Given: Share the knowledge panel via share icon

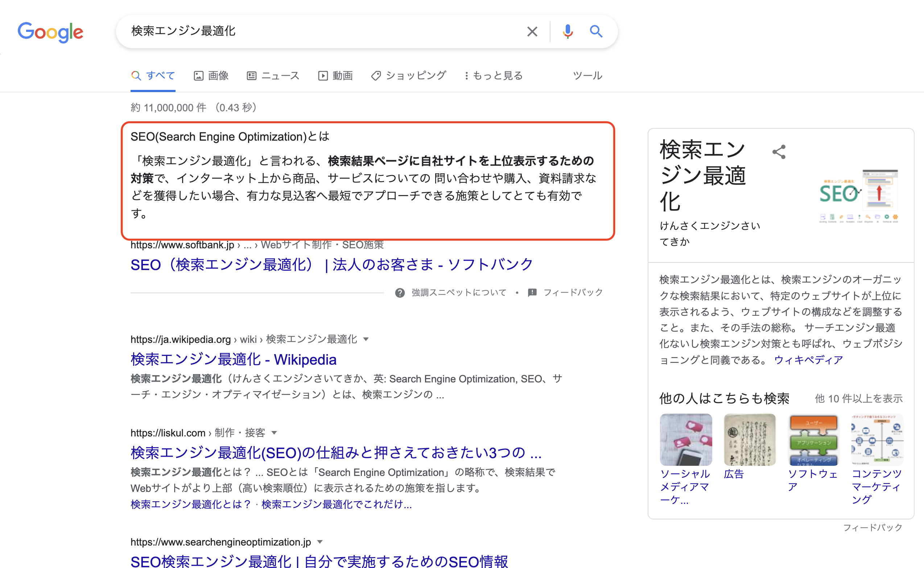Looking at the screenshot, I should tap(779, 152).
